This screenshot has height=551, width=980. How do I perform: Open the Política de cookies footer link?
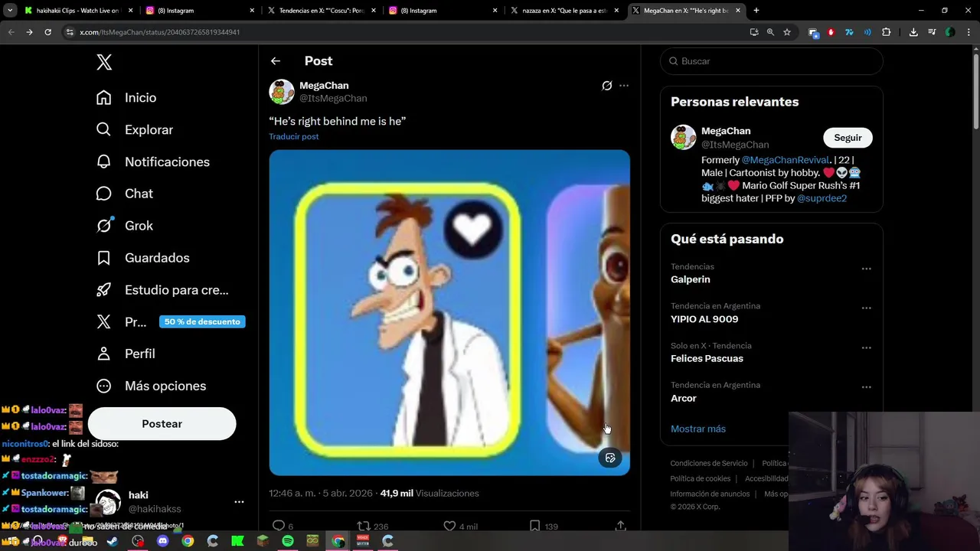click(701, 478)
